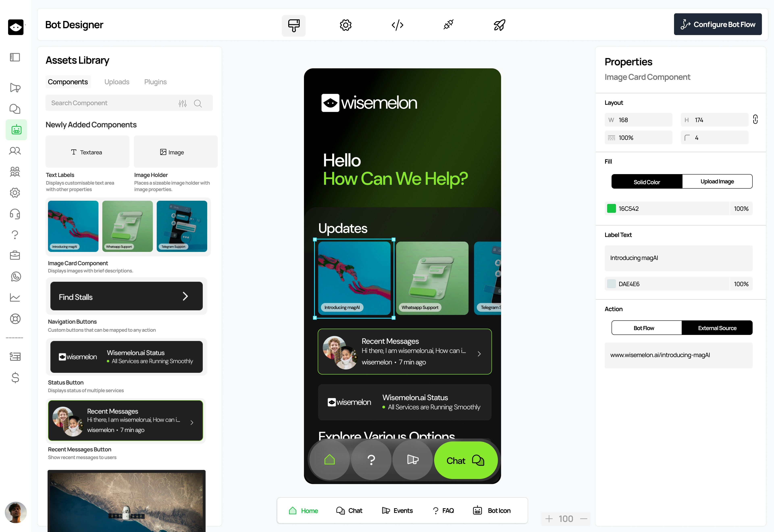Select Solid Color fill option
The image size is (774, 532).
[x=647, y=182]
